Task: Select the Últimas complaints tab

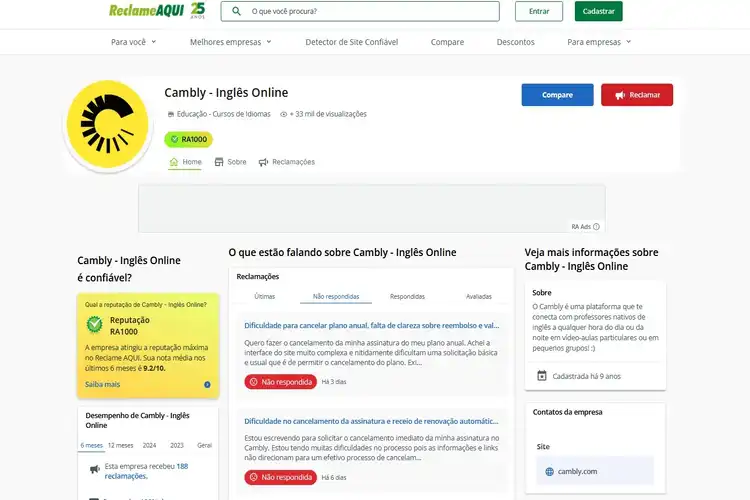Action: coord(265,297)
